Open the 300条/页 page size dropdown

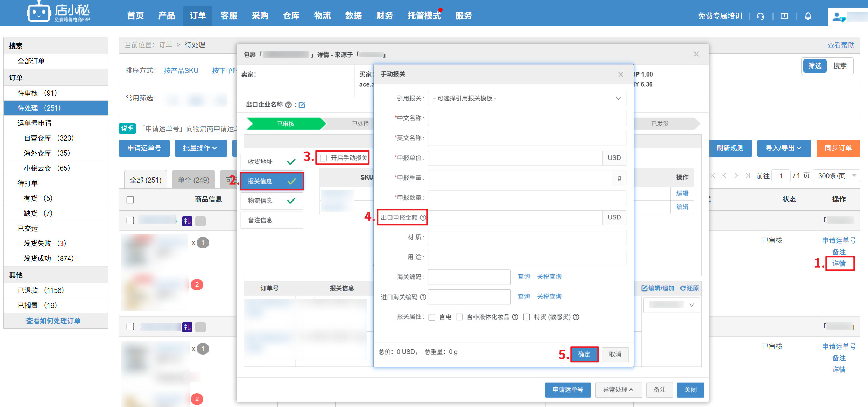click(x=837, y=176)
